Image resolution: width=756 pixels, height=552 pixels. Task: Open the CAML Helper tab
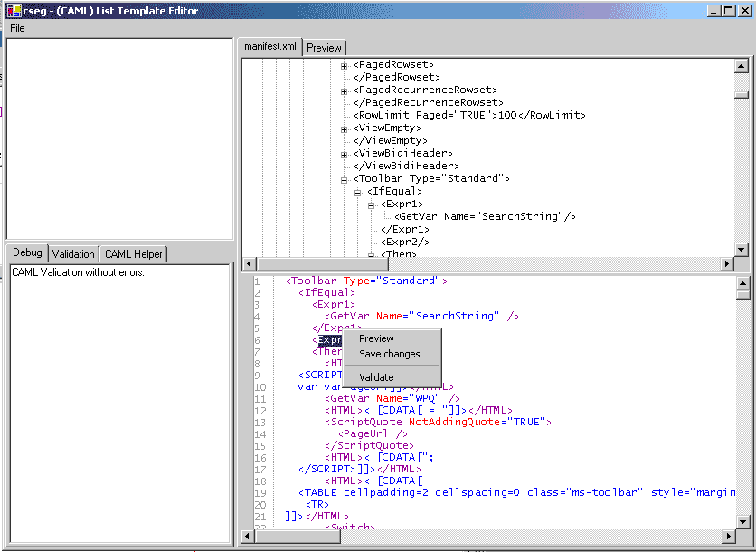point(134,253)
